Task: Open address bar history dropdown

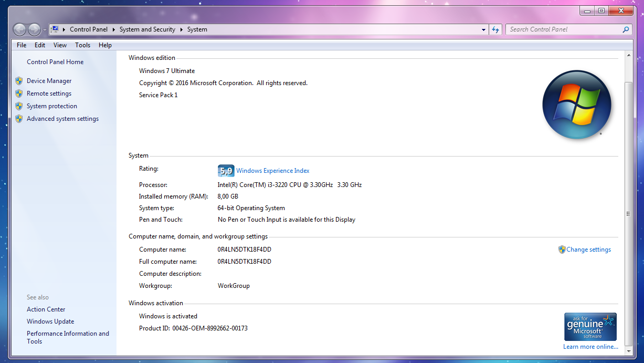Action: coord(483,30)
